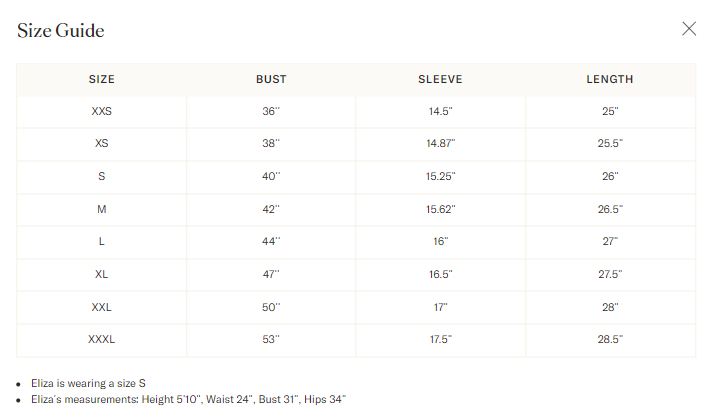
Task: Click the Size Guide heading
Action: (x=61, y=30)
